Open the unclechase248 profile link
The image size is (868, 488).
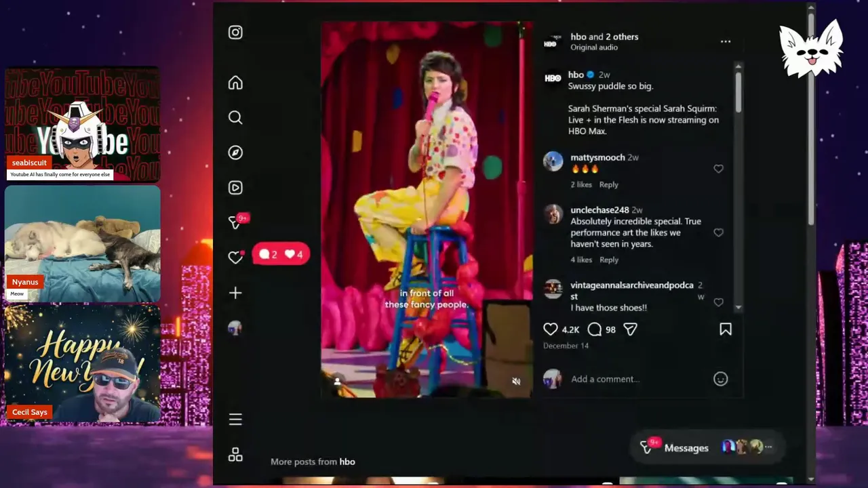[x=599, y=210]
